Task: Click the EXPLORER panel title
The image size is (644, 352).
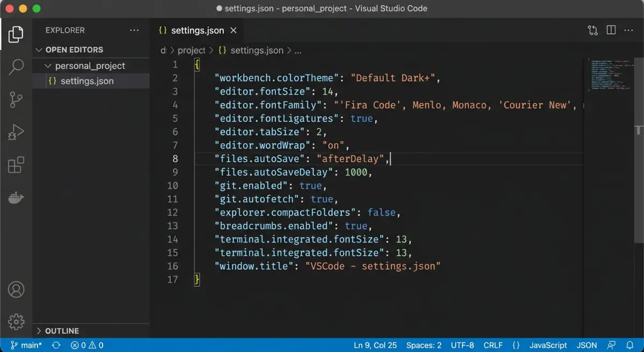Action: (65, 31)
